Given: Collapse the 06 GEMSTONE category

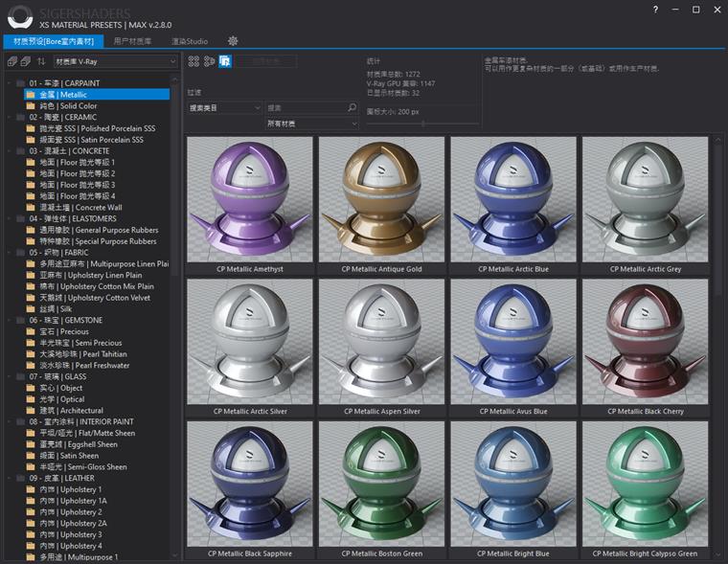Looking at the screenshot, I should 9,320.
